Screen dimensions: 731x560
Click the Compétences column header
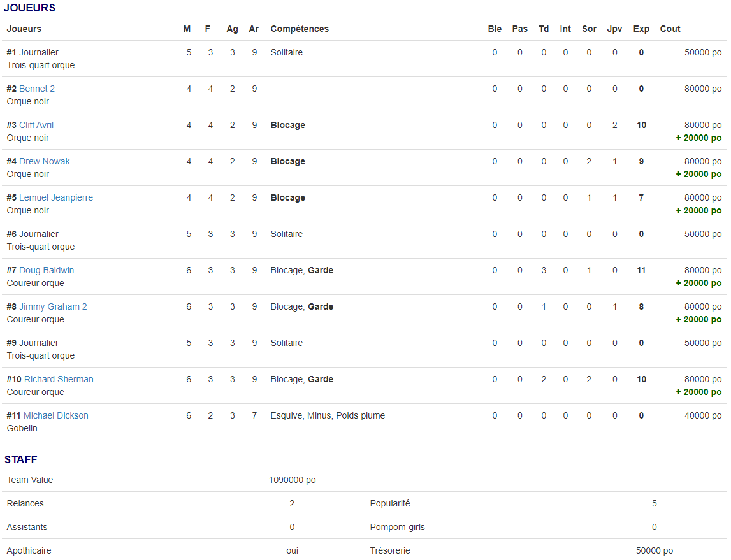pos(300,29)
